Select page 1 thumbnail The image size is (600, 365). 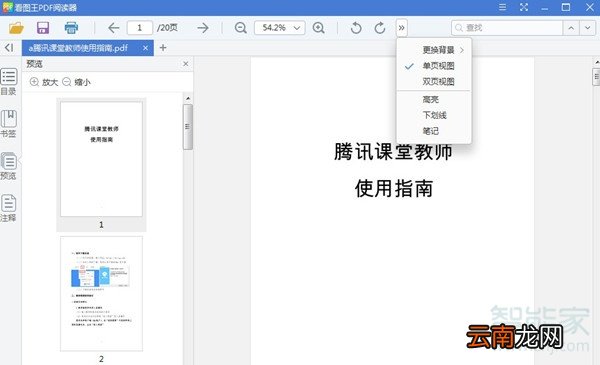101,159
